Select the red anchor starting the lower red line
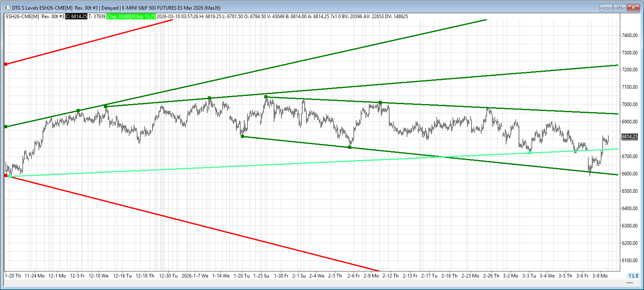This screenshot has width=644, height=290. coord(6,175)
